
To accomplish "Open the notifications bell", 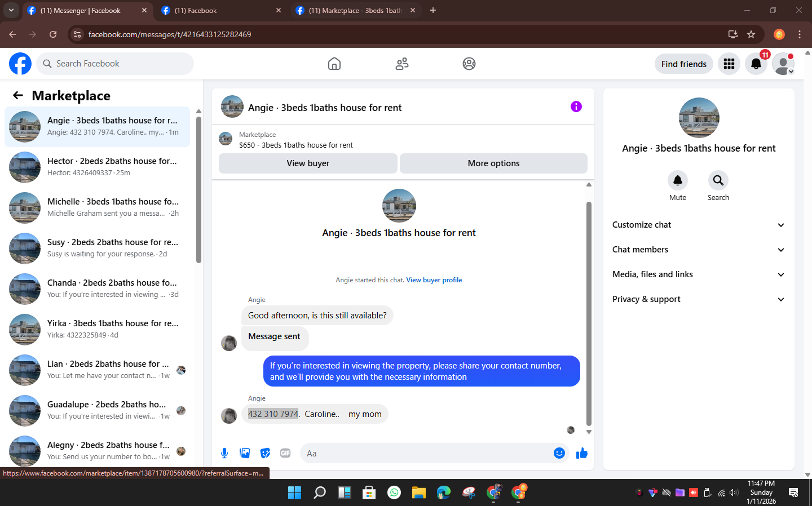I will tap(756, 64).
